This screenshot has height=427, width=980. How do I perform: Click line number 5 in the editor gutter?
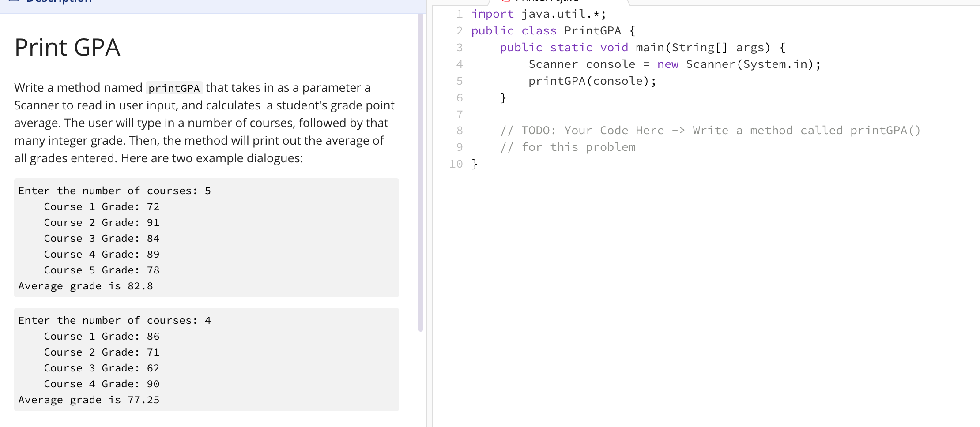[x=459, y=81]
